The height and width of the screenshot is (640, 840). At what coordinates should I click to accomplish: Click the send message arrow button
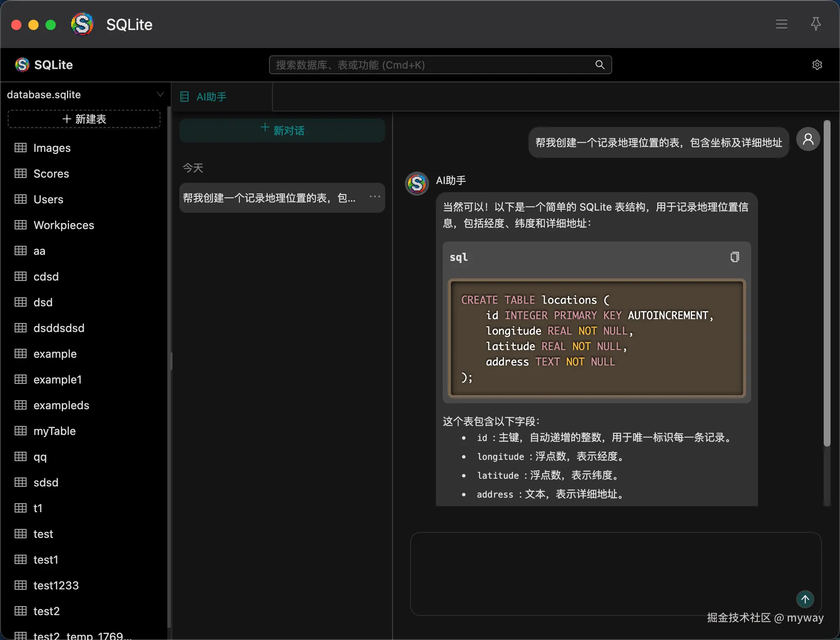click(x=805, y=599)
